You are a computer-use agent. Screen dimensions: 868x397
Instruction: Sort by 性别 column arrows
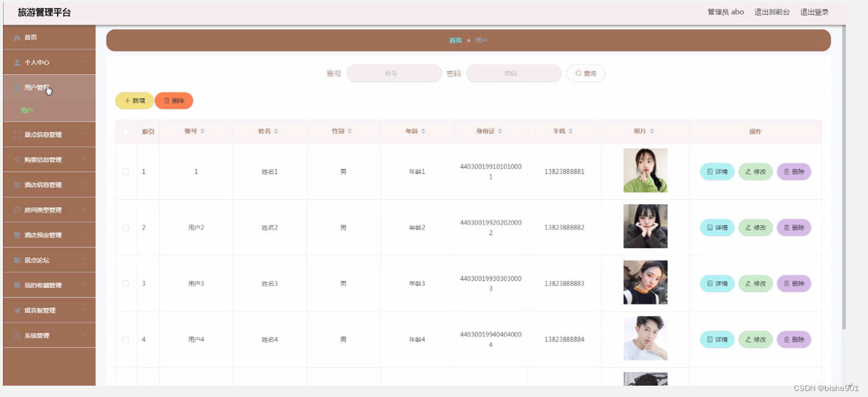[x=350, y=131]
